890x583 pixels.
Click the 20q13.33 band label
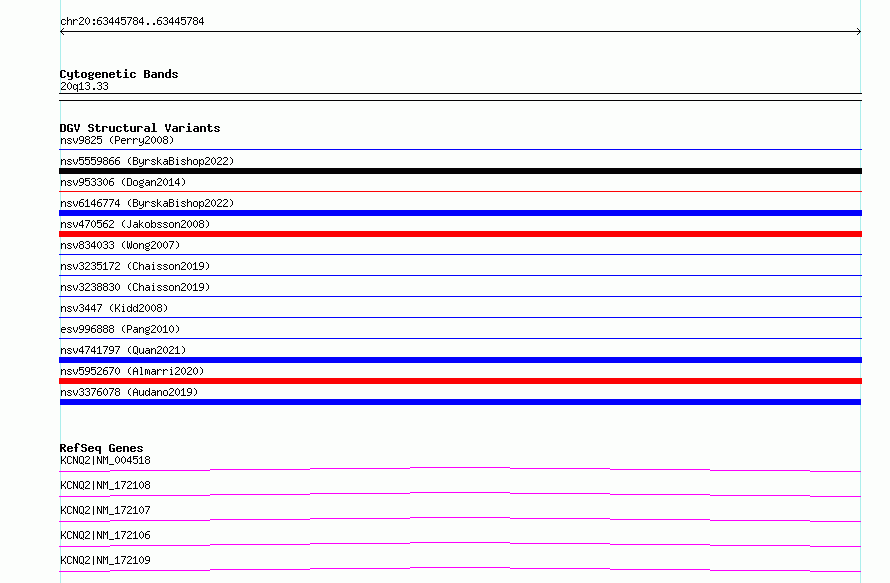pos(84,86)
